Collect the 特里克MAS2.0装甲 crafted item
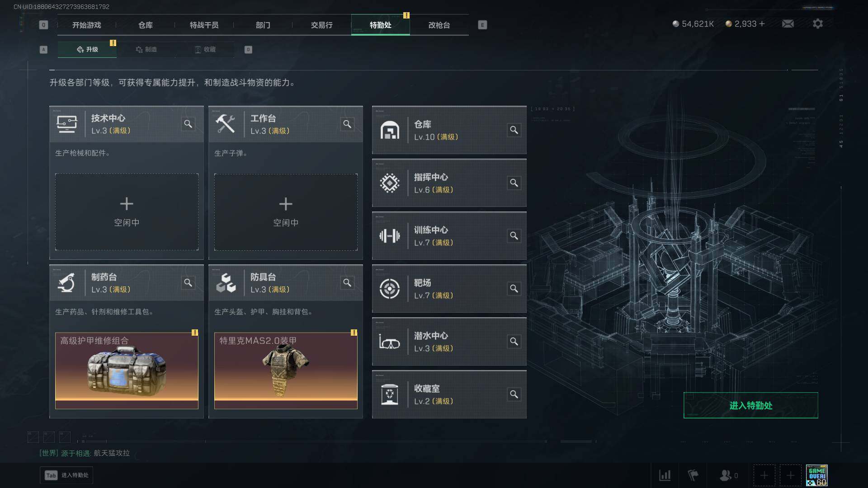Screen dimensions: 868x488 coord(286,371)
